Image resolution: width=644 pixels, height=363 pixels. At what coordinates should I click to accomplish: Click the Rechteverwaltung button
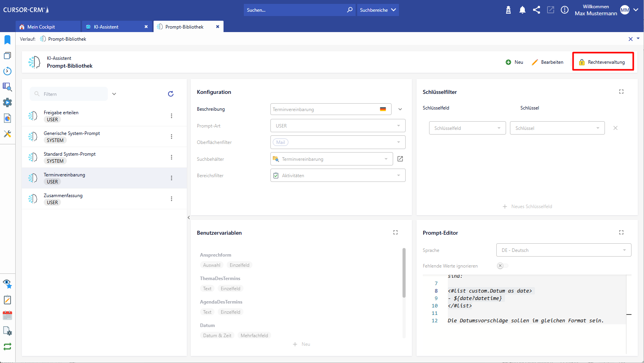click(x=603, y=62)
